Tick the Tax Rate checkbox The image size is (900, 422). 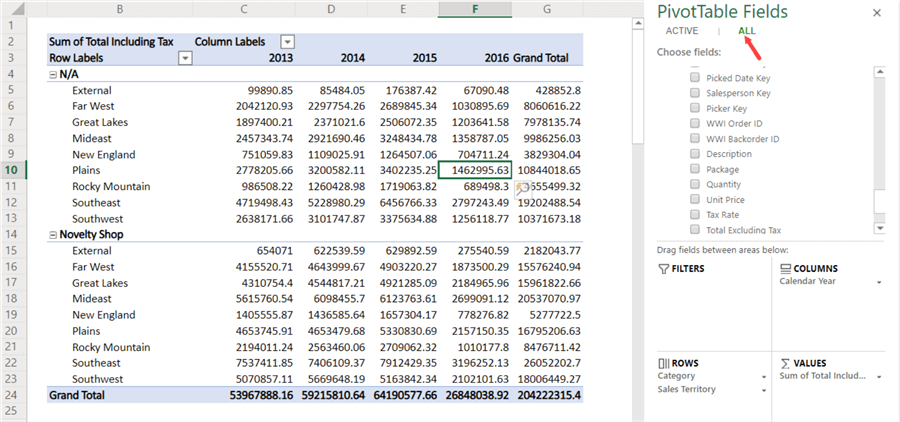pyautogui.click(x=695, y=215)
